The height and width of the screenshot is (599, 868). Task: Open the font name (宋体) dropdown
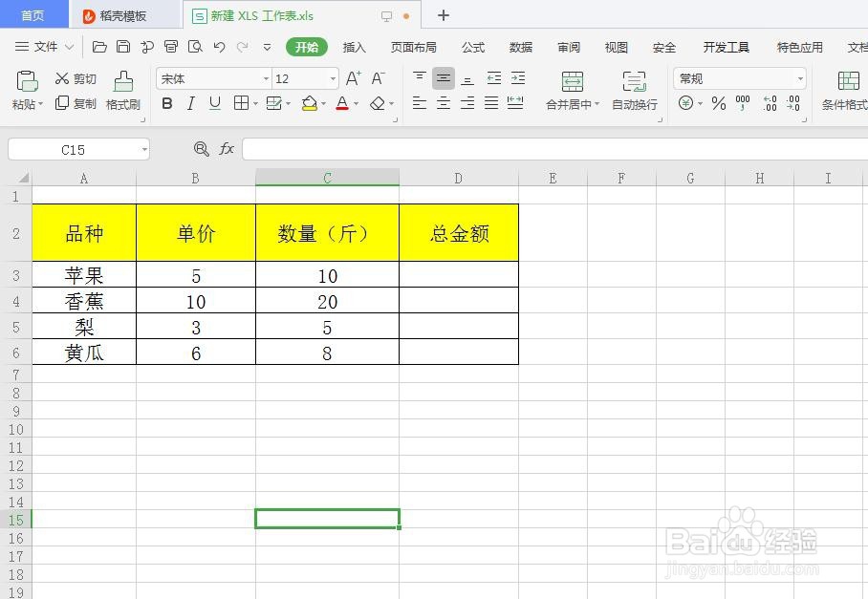(x=265, y=78)
